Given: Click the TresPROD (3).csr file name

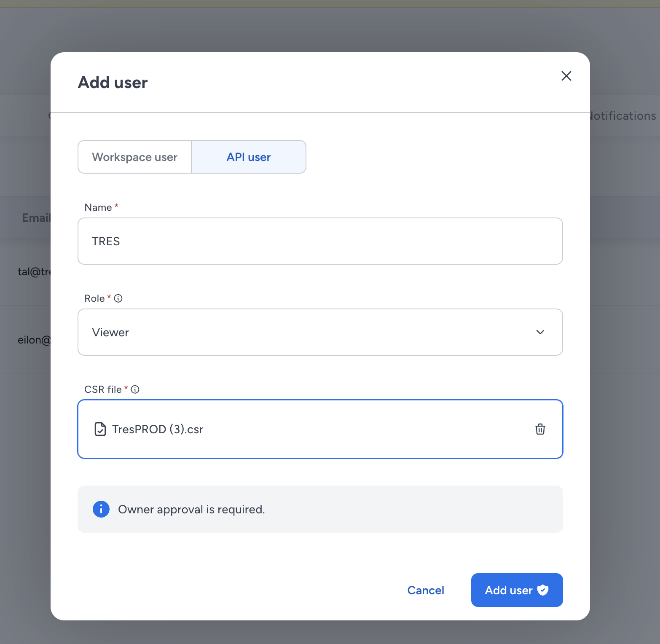Looking at the screenshot, I should 158,429.
